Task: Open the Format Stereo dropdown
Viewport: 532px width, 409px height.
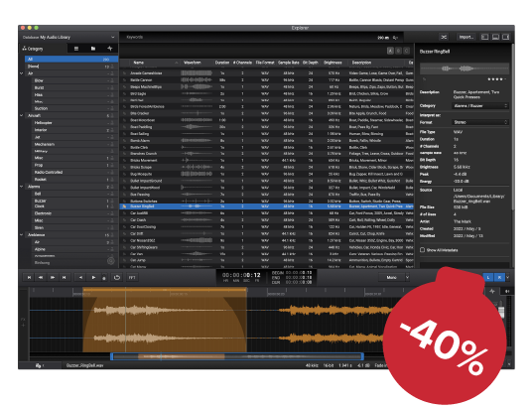Action: tap(479, 122)
